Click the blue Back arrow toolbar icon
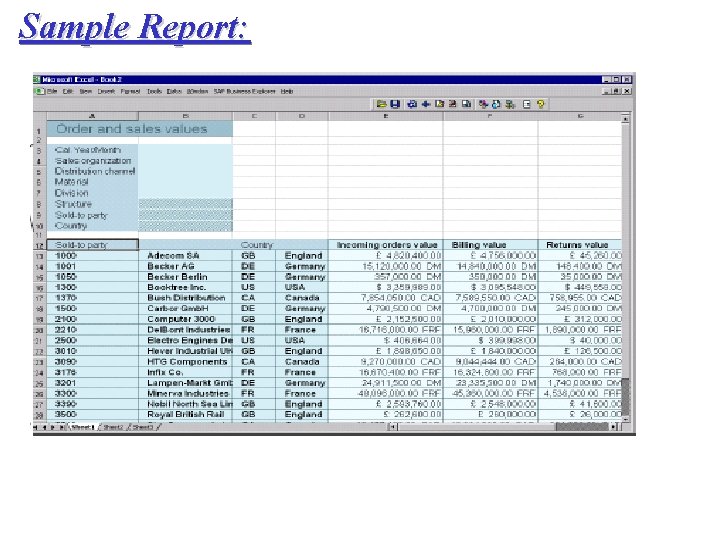The width and height of the screenshot is (720, 540). pyautogui.click(x=426, y=104)
